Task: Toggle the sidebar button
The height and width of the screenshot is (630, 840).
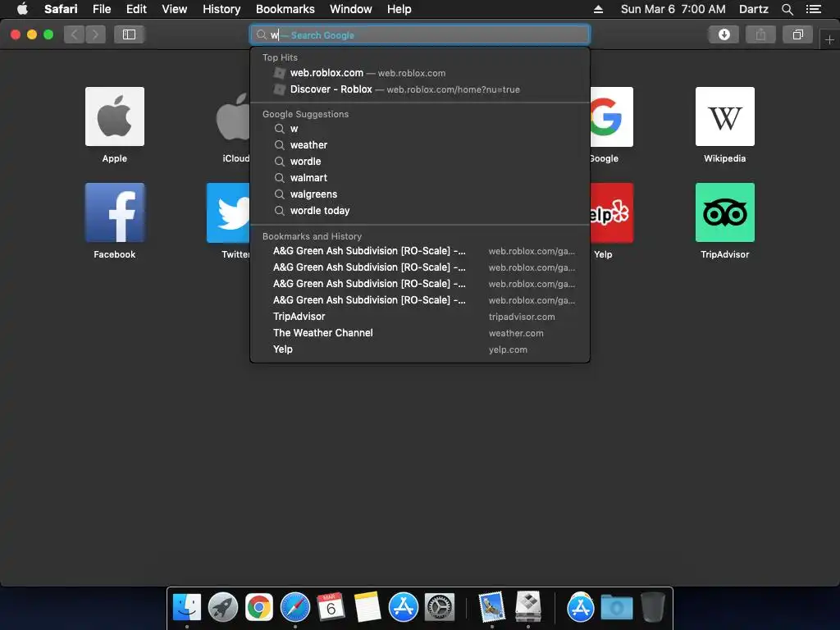Action: [x=129, y=34]
